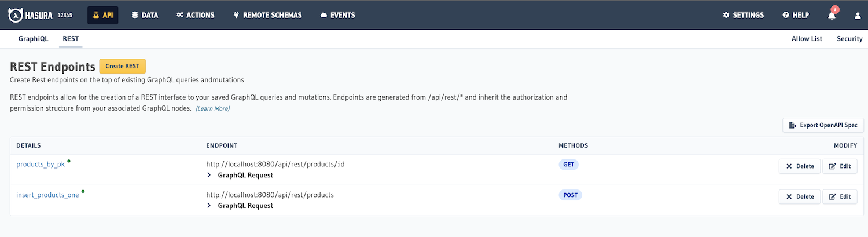Open the API section
This screenshot has width=868, height=237.
102,15
